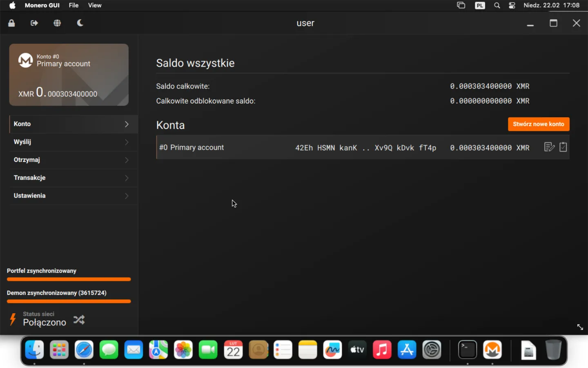Open the Monero GUI menu
Viewport: 588px width, 368px height.
[x=42, y=5]
